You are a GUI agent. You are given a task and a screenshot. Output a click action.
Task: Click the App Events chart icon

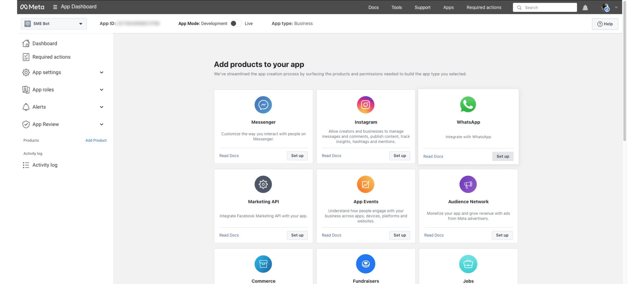pos(366,184)
